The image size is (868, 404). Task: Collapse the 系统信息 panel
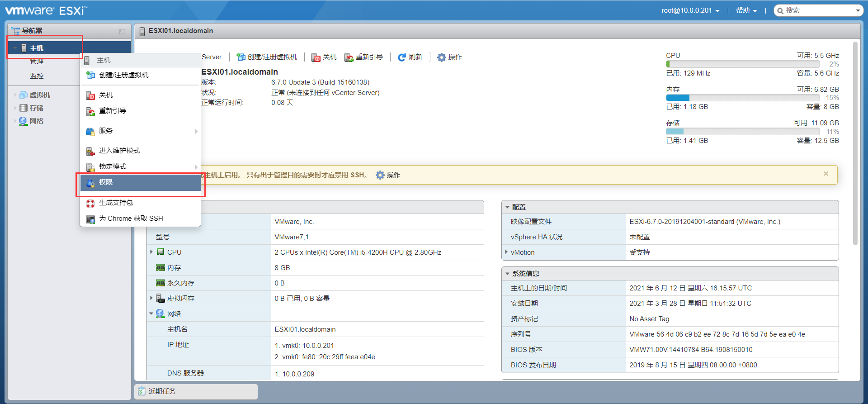(x=507, y=274)
